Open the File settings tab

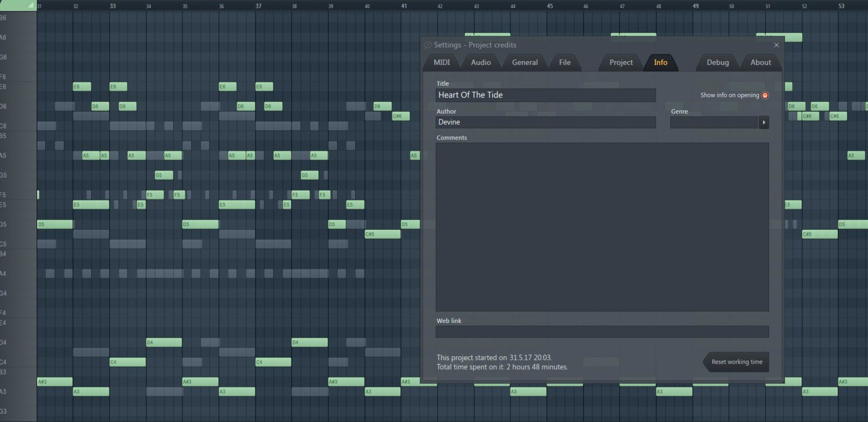click(565, 62)
